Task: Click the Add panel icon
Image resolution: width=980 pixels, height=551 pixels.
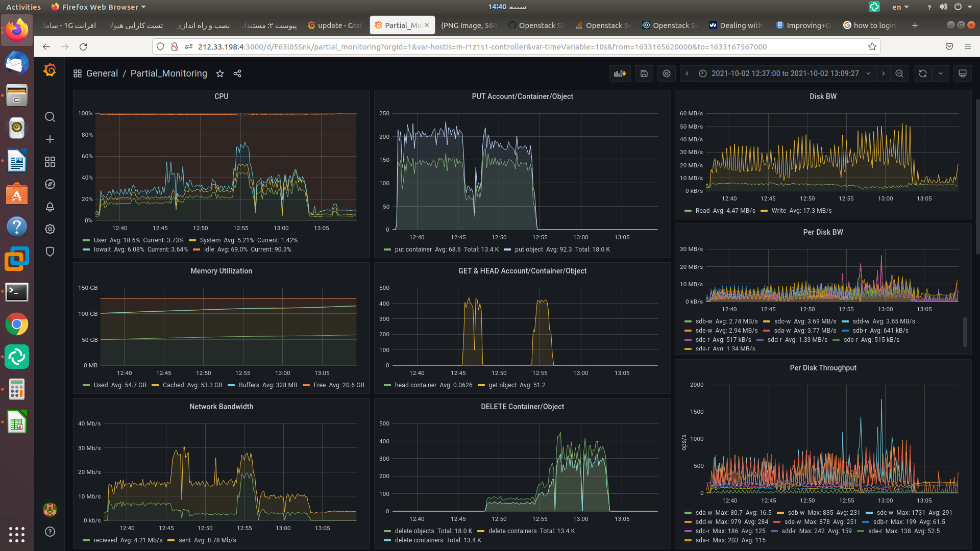Action: (620, 73)
